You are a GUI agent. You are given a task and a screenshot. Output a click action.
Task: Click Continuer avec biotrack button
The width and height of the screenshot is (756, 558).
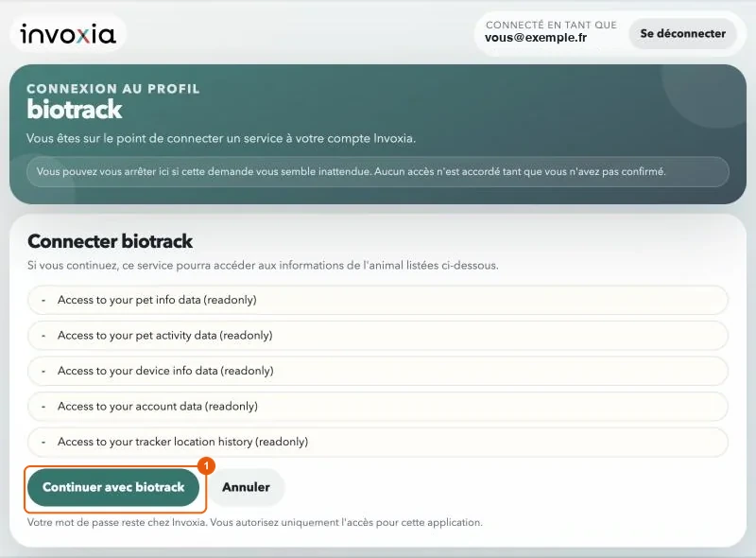(x=113, y=487)
